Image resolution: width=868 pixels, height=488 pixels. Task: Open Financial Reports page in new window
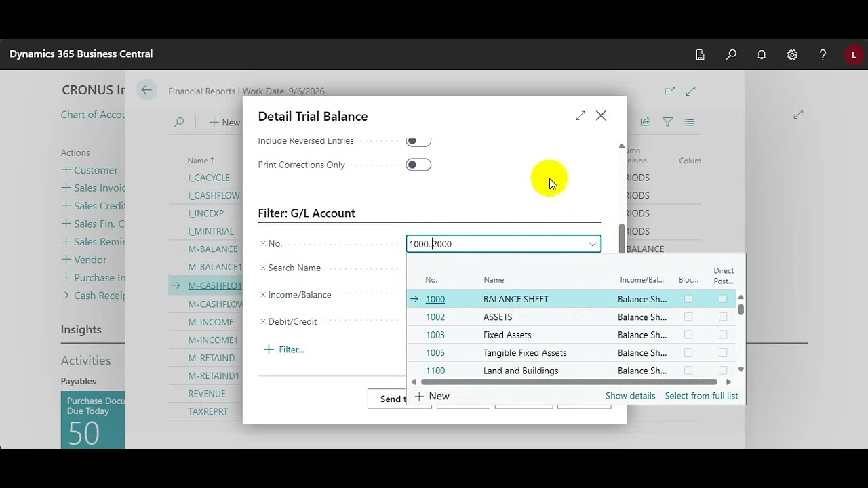(x=670, y=91)
